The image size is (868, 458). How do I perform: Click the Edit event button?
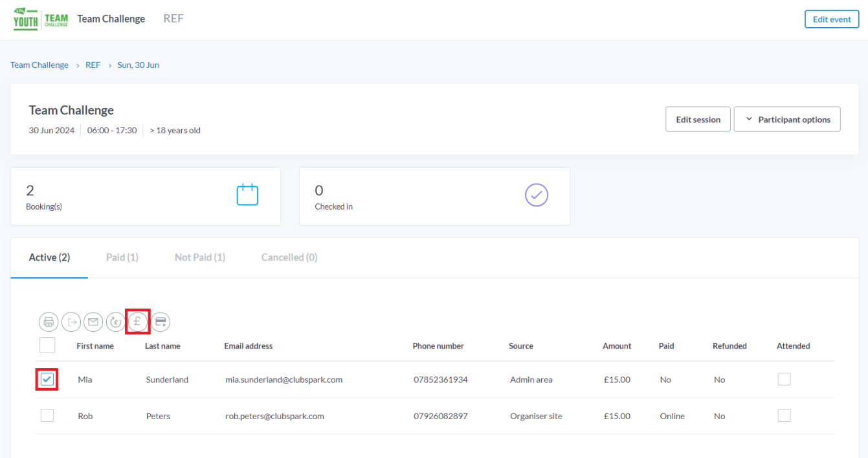click(x=832, y=19)
